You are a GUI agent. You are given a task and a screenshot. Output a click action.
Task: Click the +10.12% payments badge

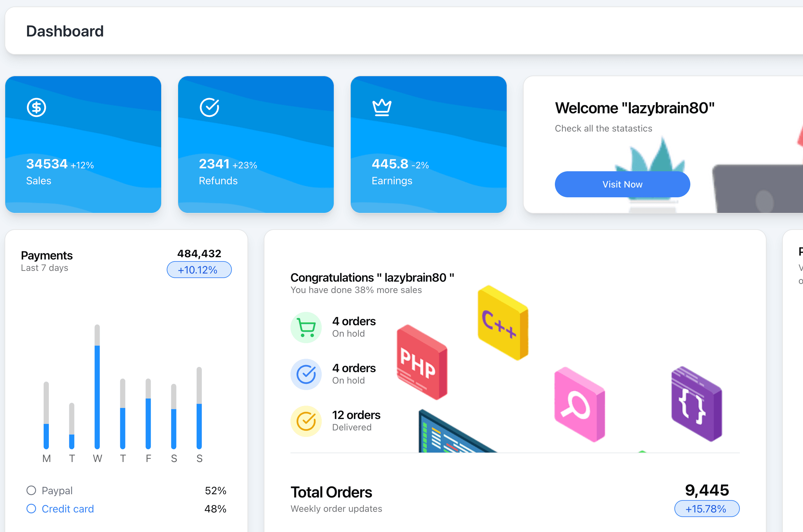click(199, 270)
